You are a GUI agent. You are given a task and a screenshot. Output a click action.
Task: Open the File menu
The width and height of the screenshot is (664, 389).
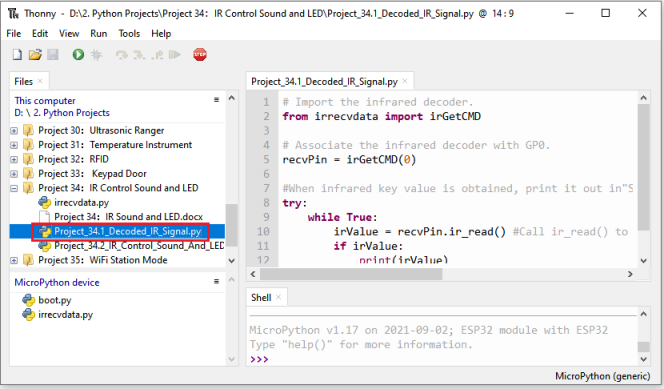[14, 33]
